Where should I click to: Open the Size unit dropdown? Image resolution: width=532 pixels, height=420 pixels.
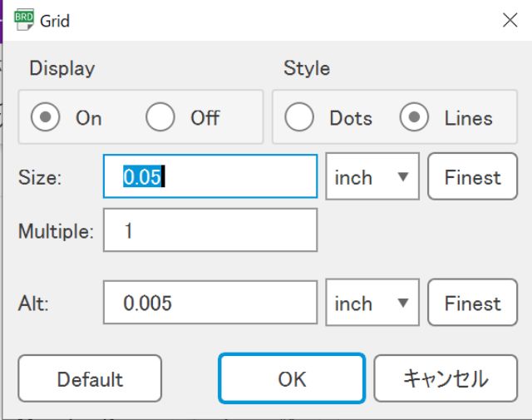click(372, 176)
